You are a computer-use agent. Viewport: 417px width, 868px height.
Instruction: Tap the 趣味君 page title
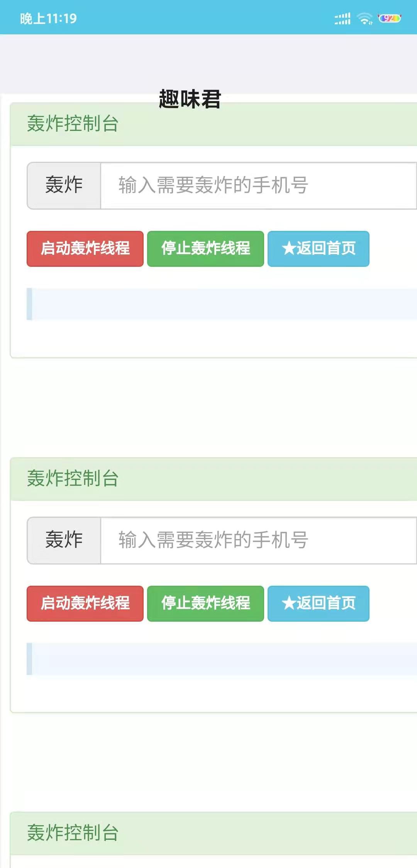(x=190, y=99)
